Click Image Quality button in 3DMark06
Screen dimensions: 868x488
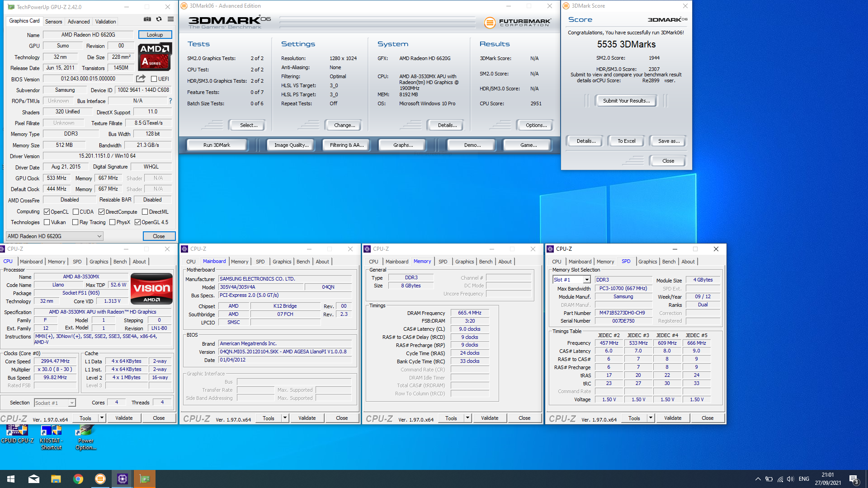click(x=291, y=145)
